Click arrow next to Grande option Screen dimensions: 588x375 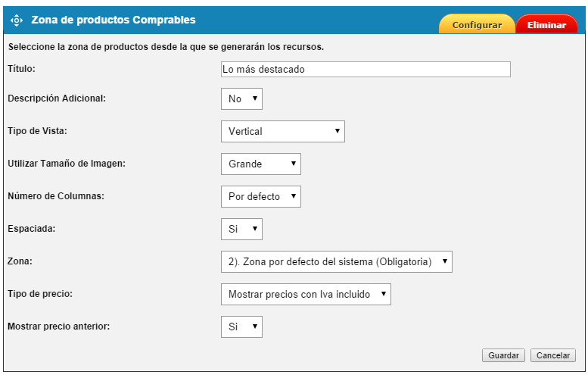tap(294, 164)
